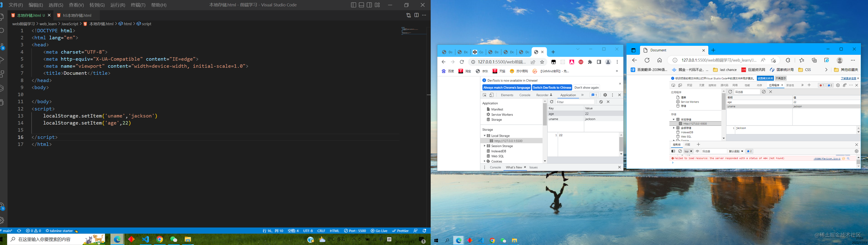Viewport: 868px width, 245px height.
Task: Click tabnine starter in the status bar
Action: click(x=62, y=231)
